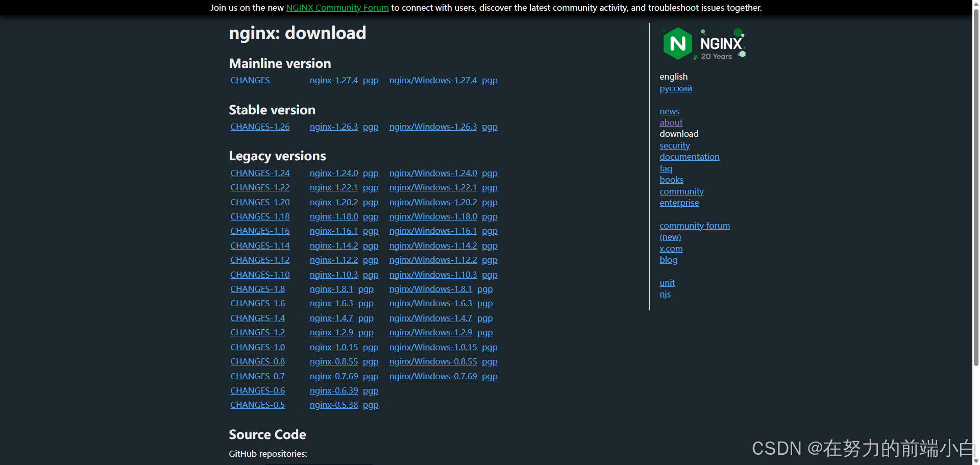
Task: Open community page in sidebar
Action: (681, 191)
